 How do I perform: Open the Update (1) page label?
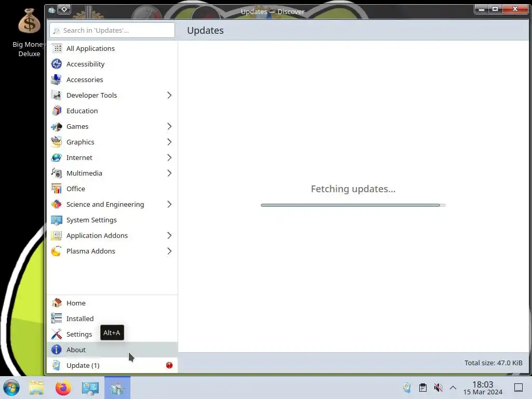point(83,365)
